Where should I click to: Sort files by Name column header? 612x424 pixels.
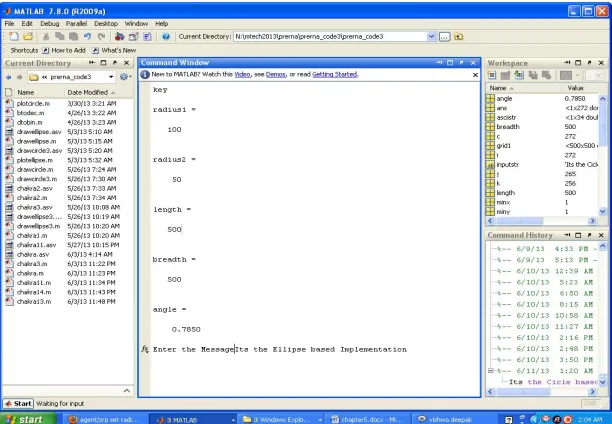(x=26, y=93)
